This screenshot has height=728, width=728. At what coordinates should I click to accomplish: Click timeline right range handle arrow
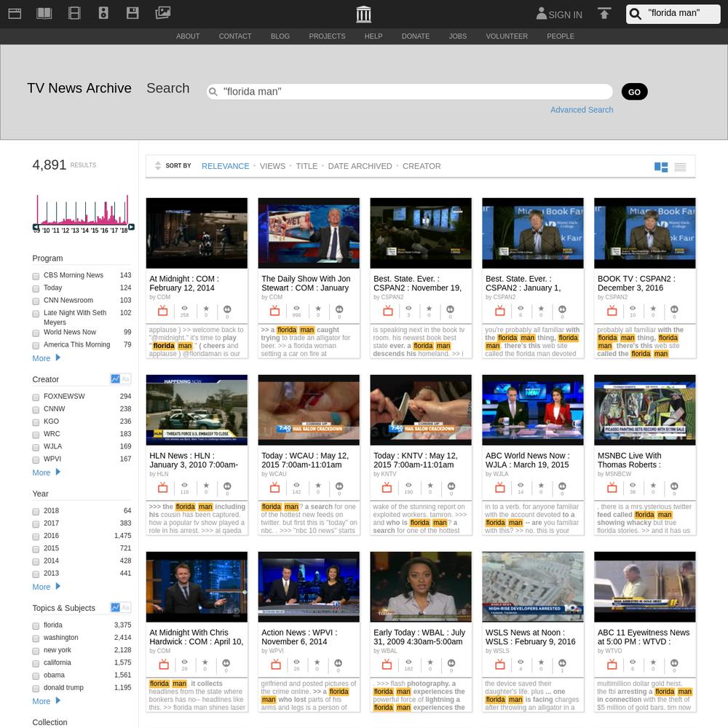[x=131, y=226]
